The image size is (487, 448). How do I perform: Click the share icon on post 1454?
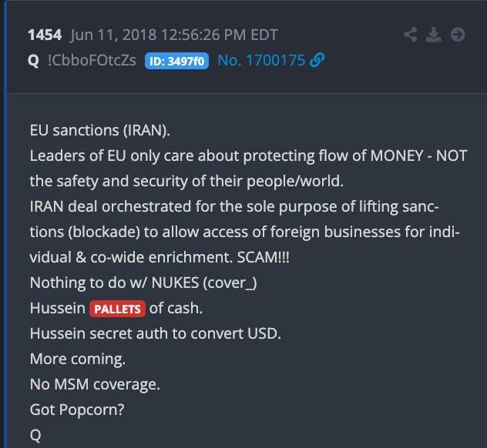tap(410, 35)
